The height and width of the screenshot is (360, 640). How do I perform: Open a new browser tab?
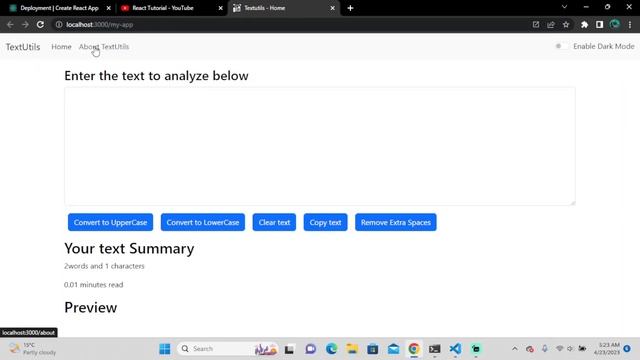[x=350, y=8]
